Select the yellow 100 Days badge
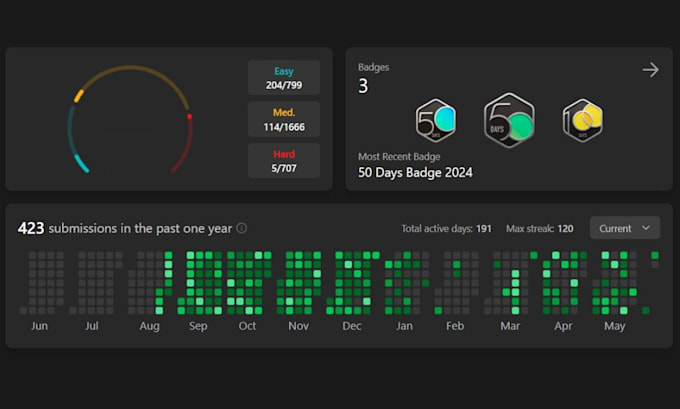 tap(583, 121)
